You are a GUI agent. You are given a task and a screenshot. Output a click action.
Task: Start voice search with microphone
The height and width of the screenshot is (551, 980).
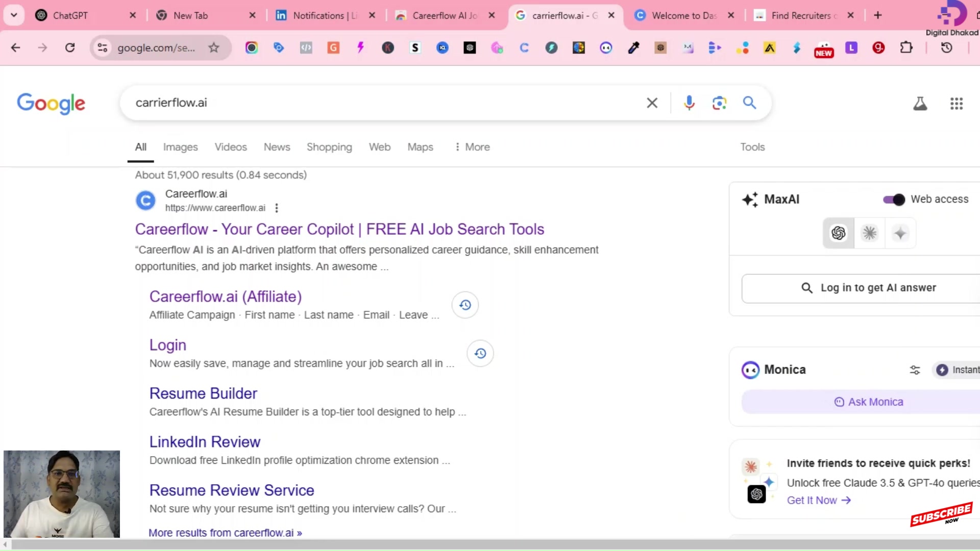pyautogui.click(x=689, y=103)
